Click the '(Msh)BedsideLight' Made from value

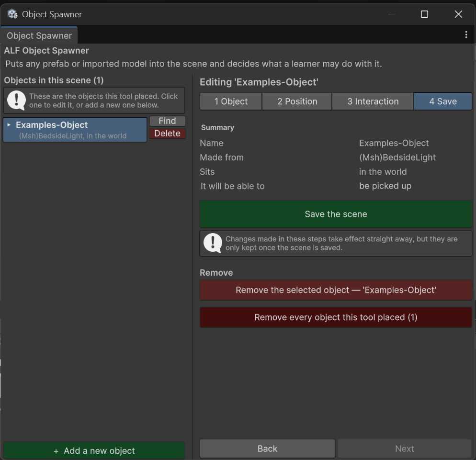(x=397, y=157)
